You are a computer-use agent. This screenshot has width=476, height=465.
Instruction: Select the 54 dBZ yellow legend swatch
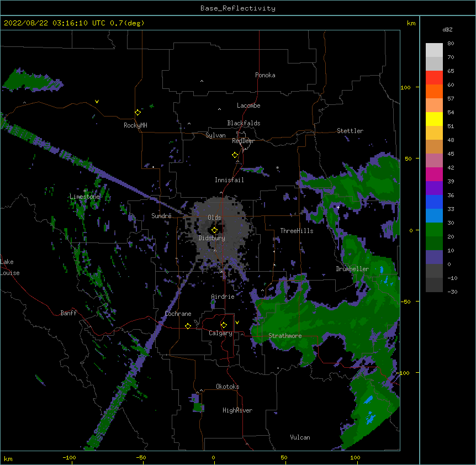point(434,119)
